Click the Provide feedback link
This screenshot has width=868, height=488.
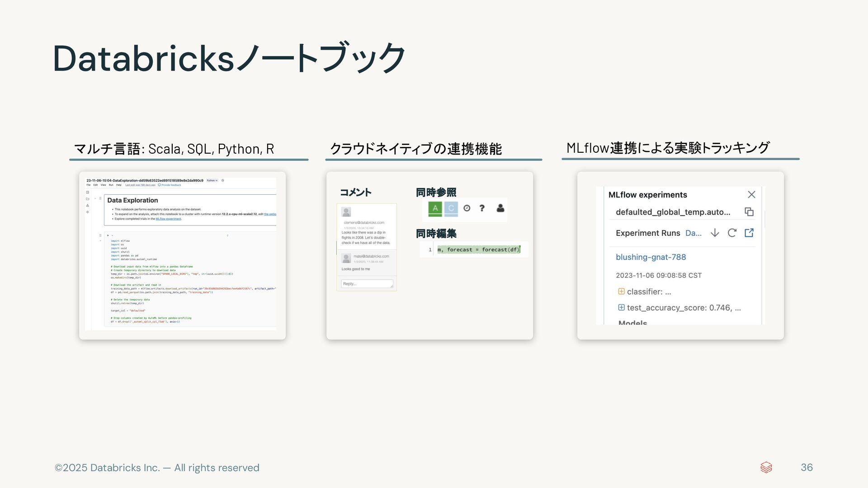171,185
